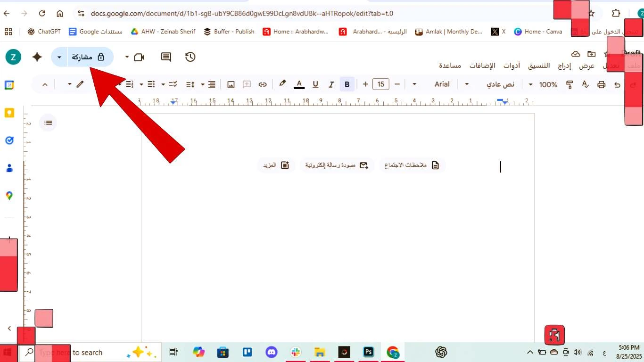This screenshot has height=362, width=644.
Task: View document cloud save status icon
Action: pos(576,54)
